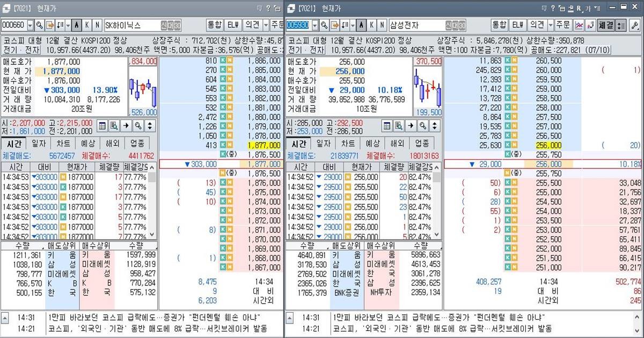644x338 pixels.
Task: Click the 전기·전자 sector button in SK하이닉스 window
Action: click(21, 50)
